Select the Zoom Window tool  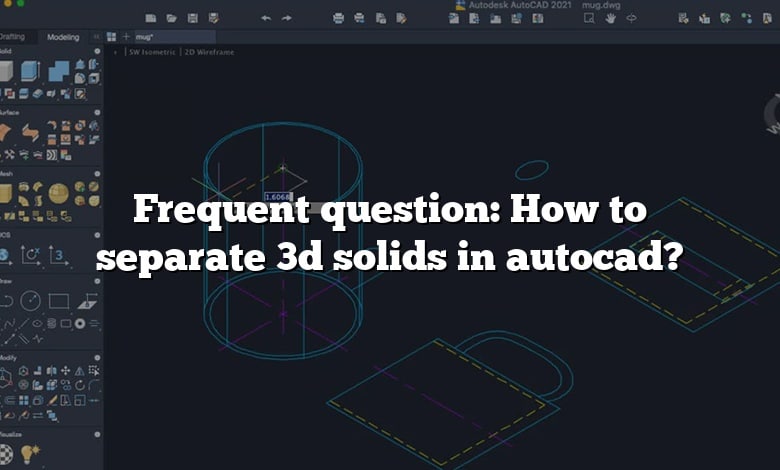point(589,18)
